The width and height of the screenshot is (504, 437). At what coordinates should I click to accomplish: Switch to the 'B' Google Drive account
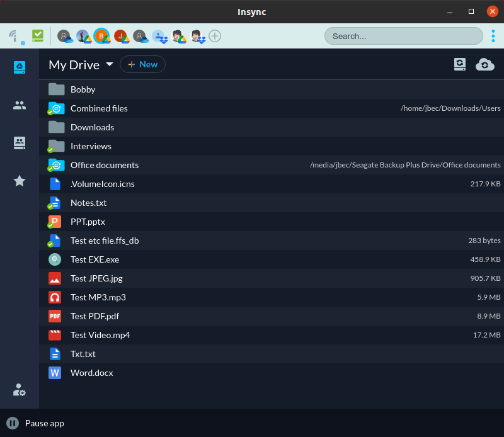pyautogui.click(x=103, y=36)
